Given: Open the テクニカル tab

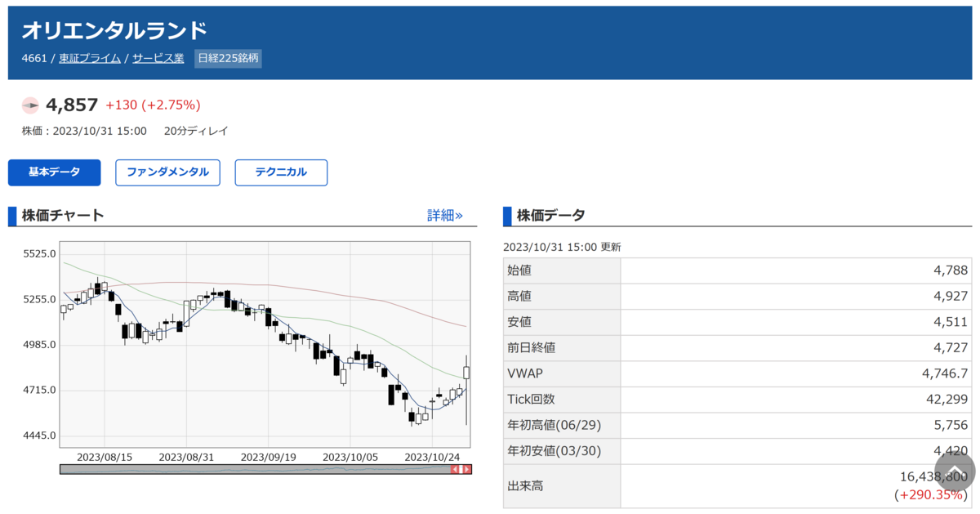Looking at the screenshot, I should coord(281,172).
